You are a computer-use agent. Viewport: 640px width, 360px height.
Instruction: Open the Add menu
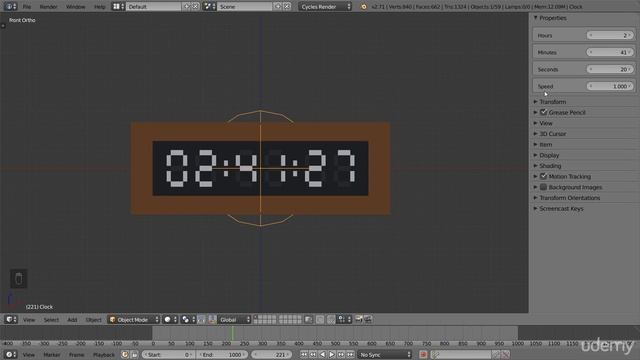[72, 320]
